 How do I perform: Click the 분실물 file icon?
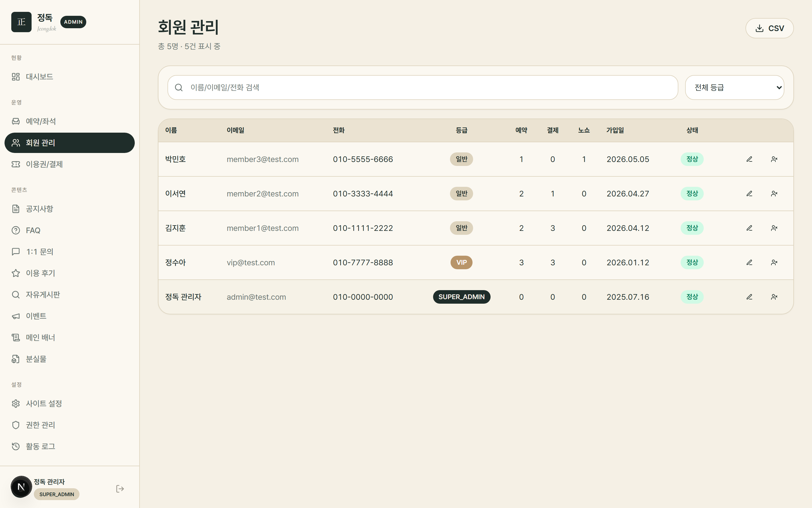pos(16,359)
